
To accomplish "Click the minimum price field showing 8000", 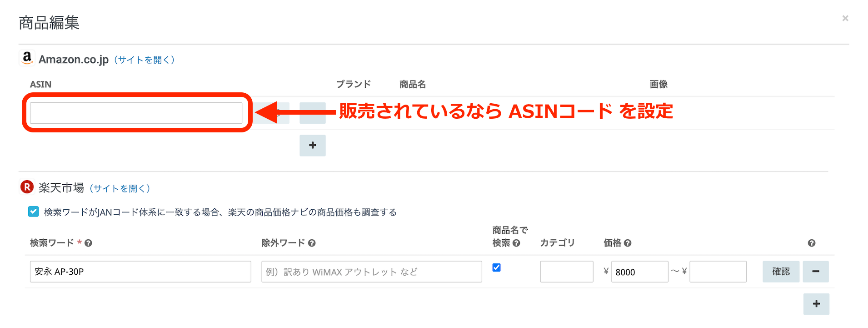I will tap(639, 272).
